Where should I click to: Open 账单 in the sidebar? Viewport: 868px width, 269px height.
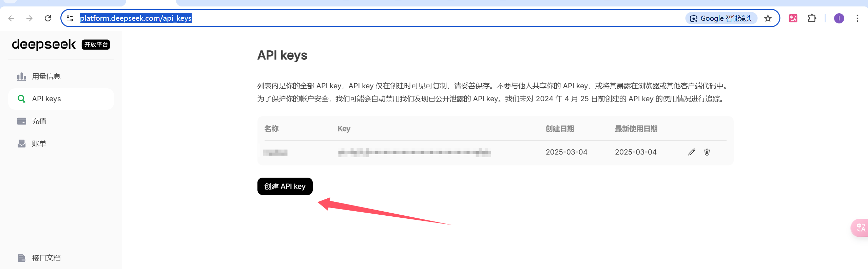pyautogui.click(x=61, y=144)
